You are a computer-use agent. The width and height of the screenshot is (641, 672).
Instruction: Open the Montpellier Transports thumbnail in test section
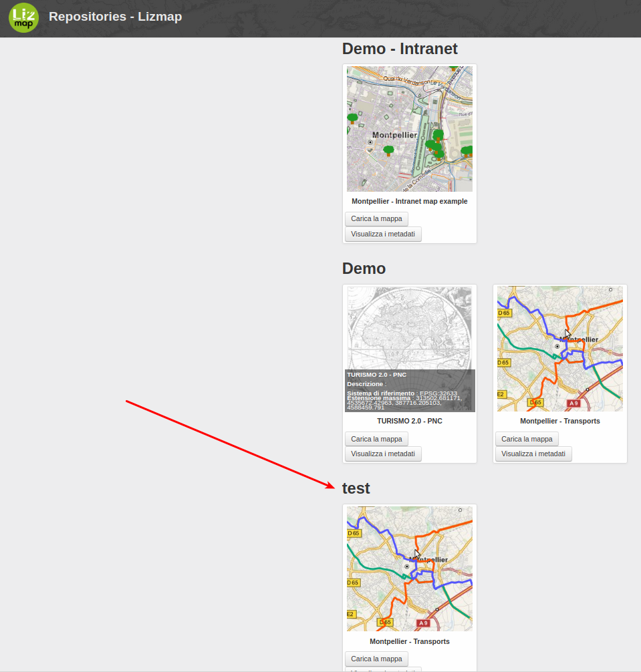[x=409, y=568]
